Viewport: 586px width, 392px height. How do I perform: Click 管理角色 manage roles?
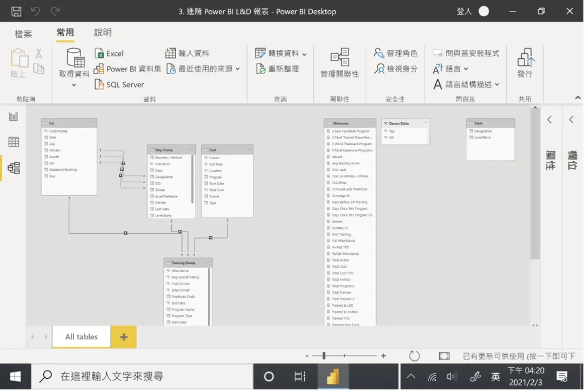point(395,53)
